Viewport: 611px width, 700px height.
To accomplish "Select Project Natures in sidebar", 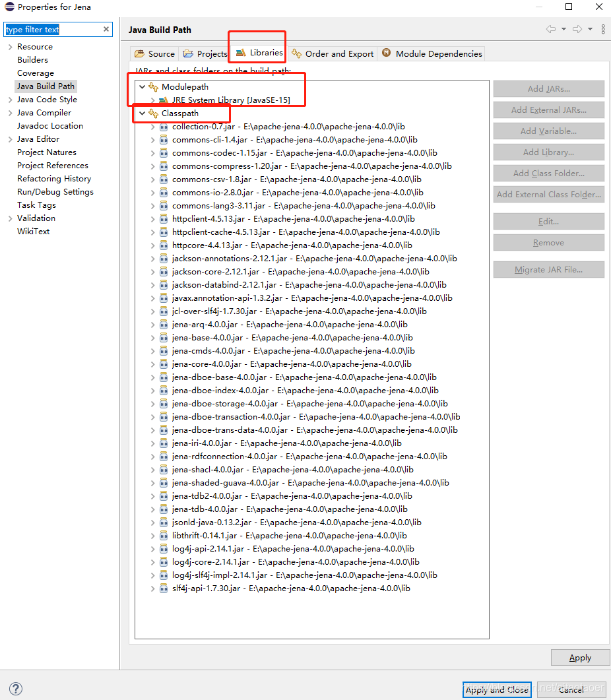I will [46, 152].
